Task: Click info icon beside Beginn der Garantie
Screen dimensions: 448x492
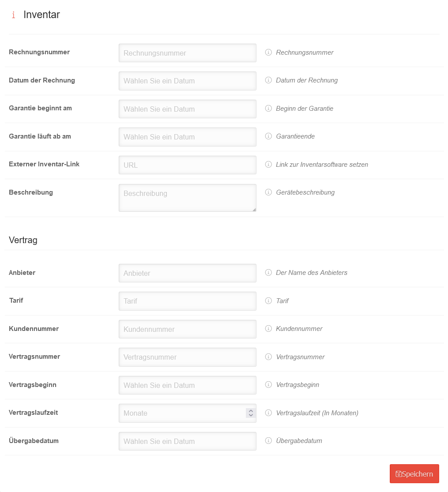Action: [268, 109]
